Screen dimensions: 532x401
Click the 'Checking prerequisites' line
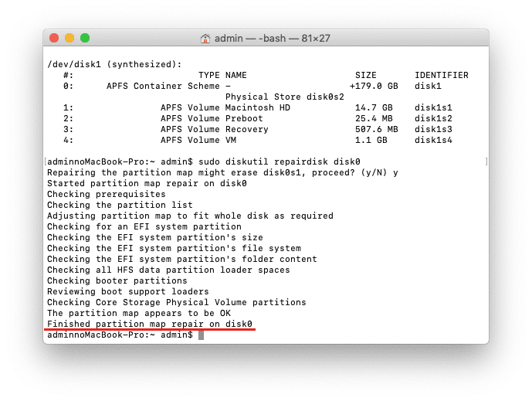coord(107,194)
